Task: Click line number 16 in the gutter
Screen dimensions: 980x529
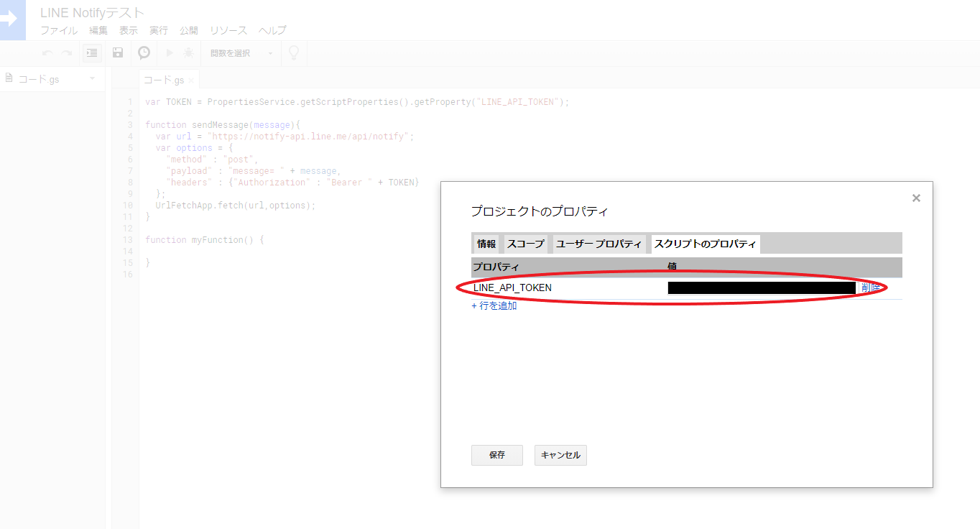Action: click(x=128, y=275)
